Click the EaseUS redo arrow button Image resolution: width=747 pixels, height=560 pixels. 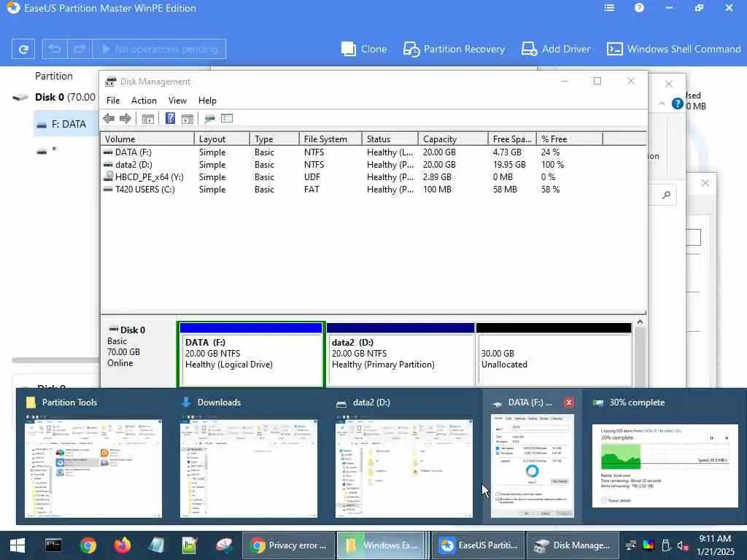coord(79,49)
